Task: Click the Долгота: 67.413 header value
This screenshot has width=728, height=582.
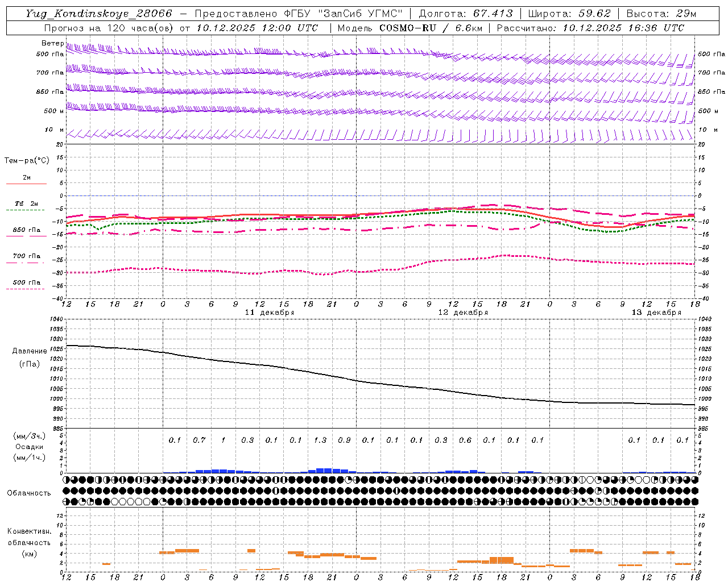Action: click(x=465, y=14)
